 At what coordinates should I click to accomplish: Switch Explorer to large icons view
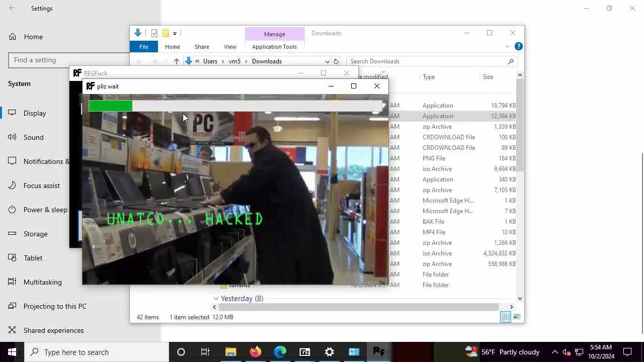517,317
